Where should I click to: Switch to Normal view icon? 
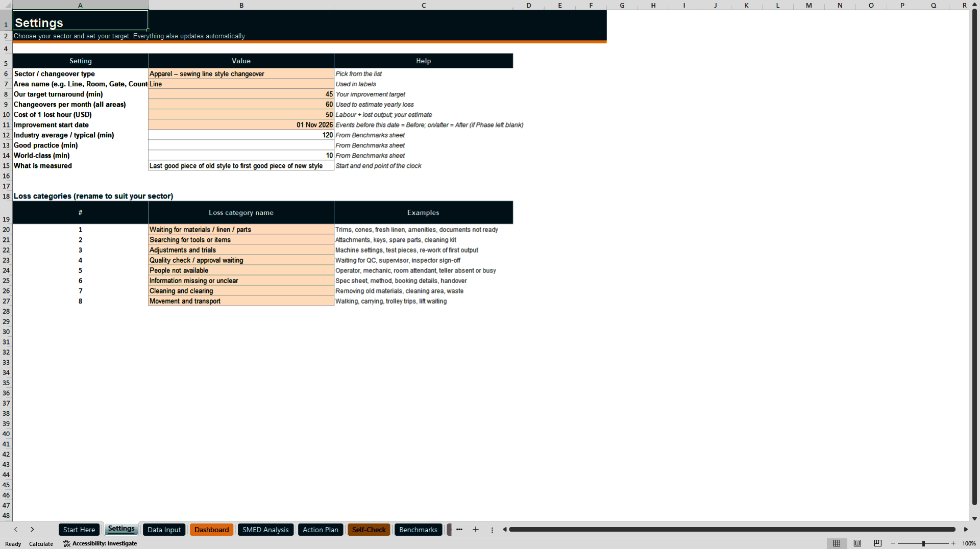coord(837,543)
